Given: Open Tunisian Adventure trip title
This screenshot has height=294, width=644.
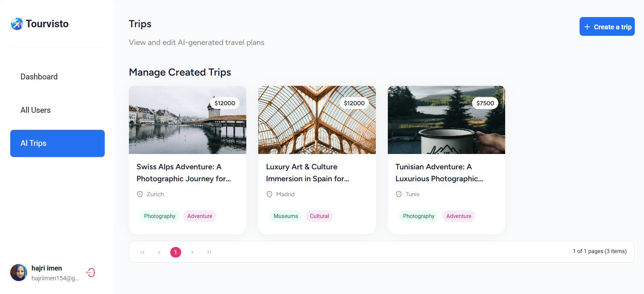Looking at the screenshot, I should coord(439,173).
